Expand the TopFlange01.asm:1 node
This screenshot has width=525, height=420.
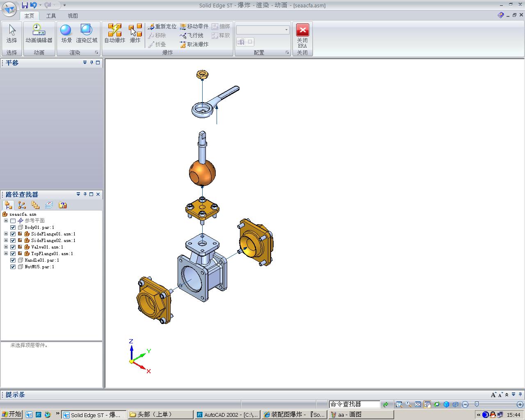point(6,253)
